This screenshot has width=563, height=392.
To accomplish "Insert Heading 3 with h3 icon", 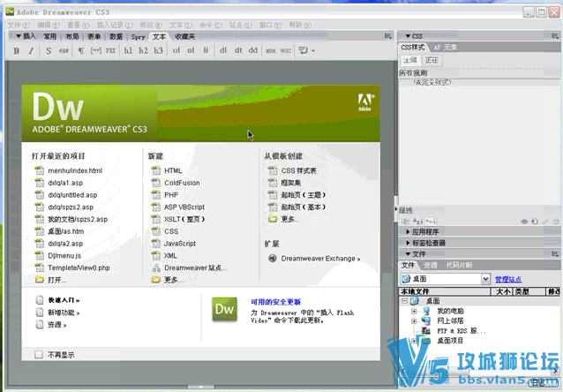I will [x=158, y=50].
